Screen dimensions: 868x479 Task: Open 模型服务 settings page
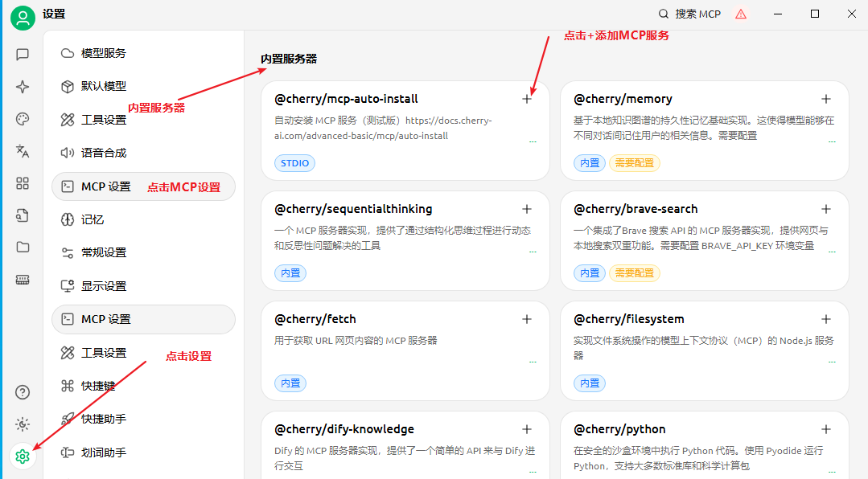pyautogui.click(x=104, y=53)
